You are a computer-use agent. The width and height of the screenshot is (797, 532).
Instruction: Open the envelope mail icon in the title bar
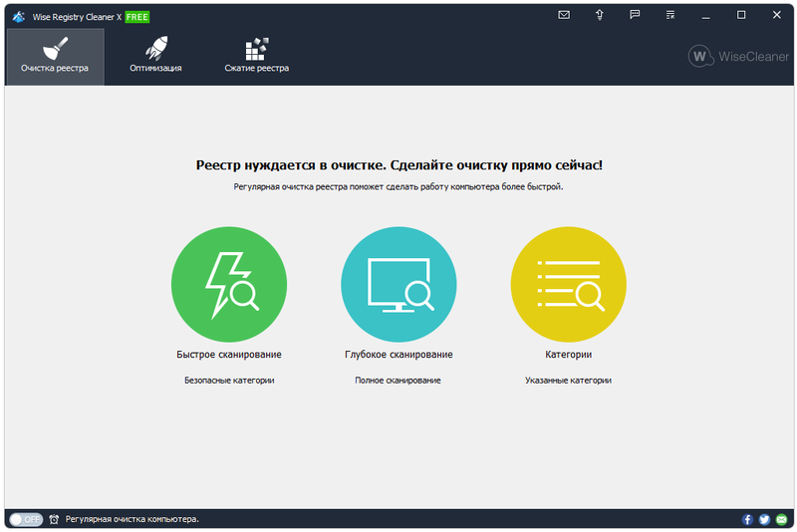tap(564, 15)
